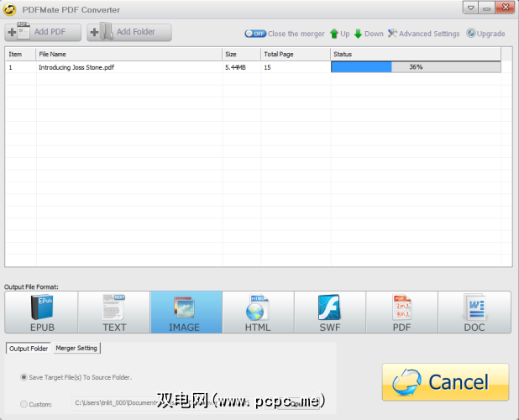Click the Upgrade link
Image resolution: width=519 pixels, height=420 pixels.
(485, 34)
